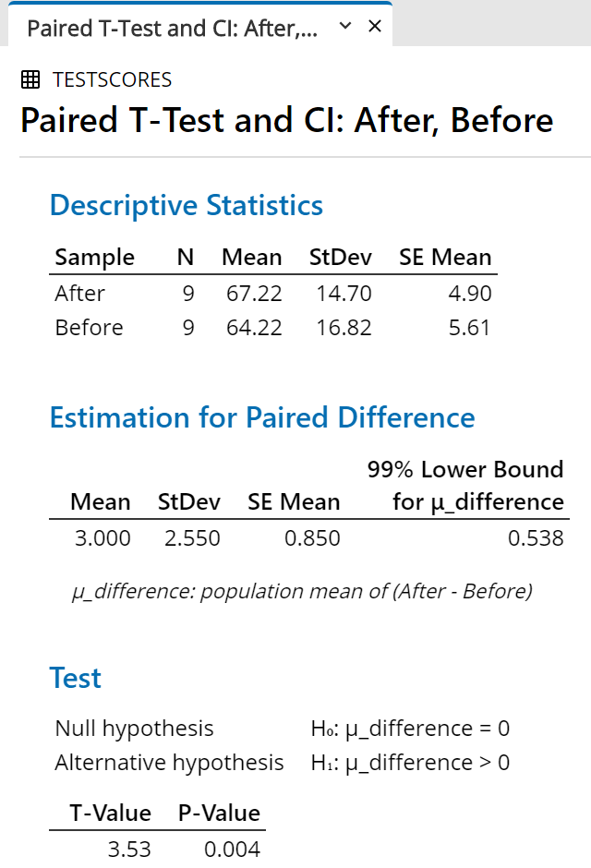Image resolution: width=591 pixels, height=868 pixels.
Task: Click the Descriptive Statistics heading
Action: [x=187, y=205]
